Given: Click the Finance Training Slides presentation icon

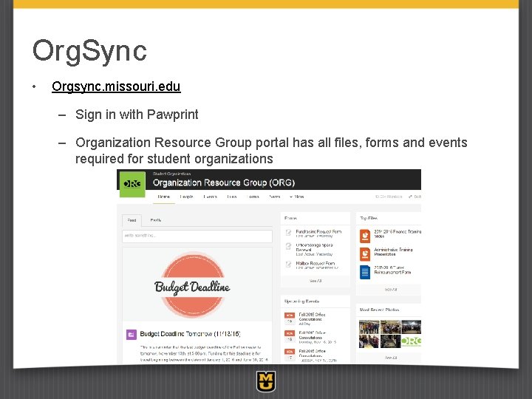Looking at the screenshot, I should (x=365, y=236).
